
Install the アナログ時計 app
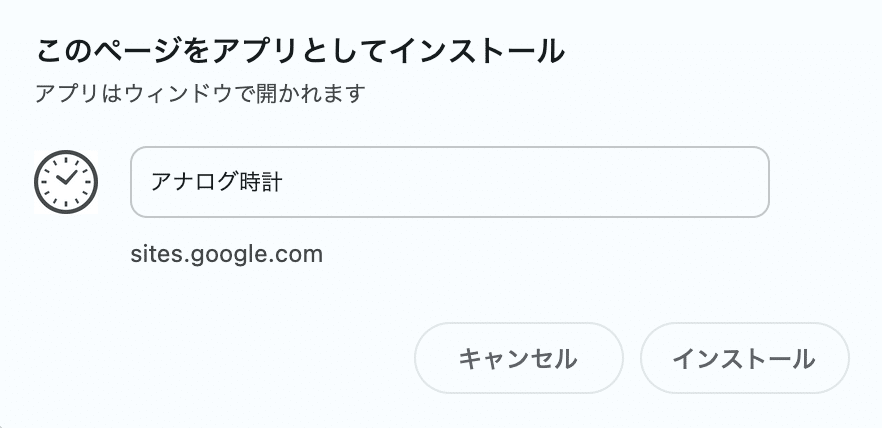point(744,358)
